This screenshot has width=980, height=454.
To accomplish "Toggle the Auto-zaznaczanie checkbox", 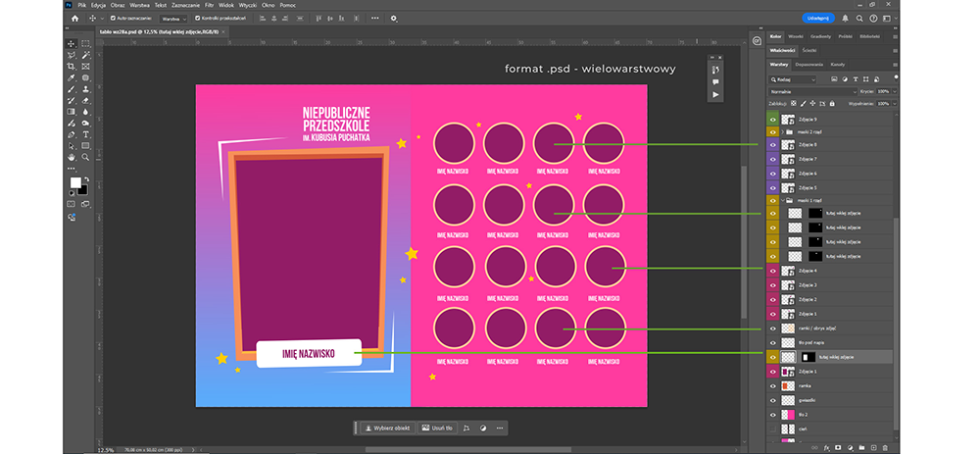I will pyautogui.click(x=113, y=18).
